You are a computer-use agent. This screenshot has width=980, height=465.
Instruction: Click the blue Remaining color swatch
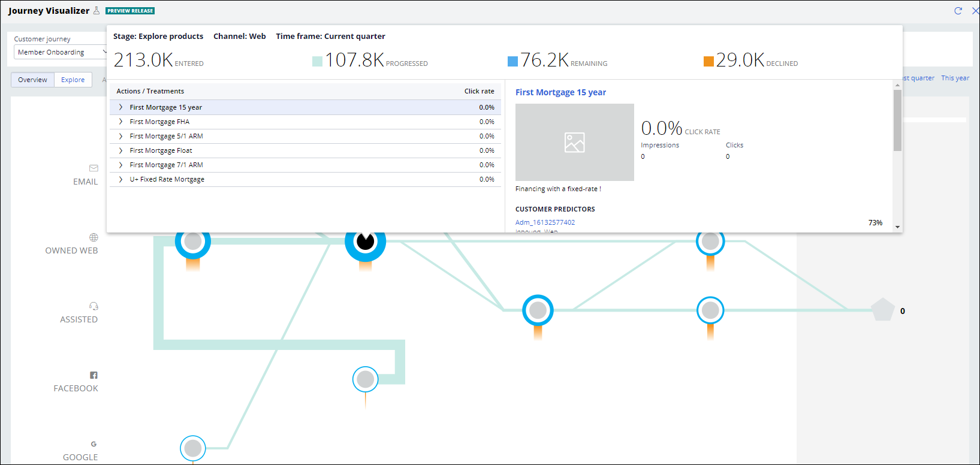click(512, 61)
